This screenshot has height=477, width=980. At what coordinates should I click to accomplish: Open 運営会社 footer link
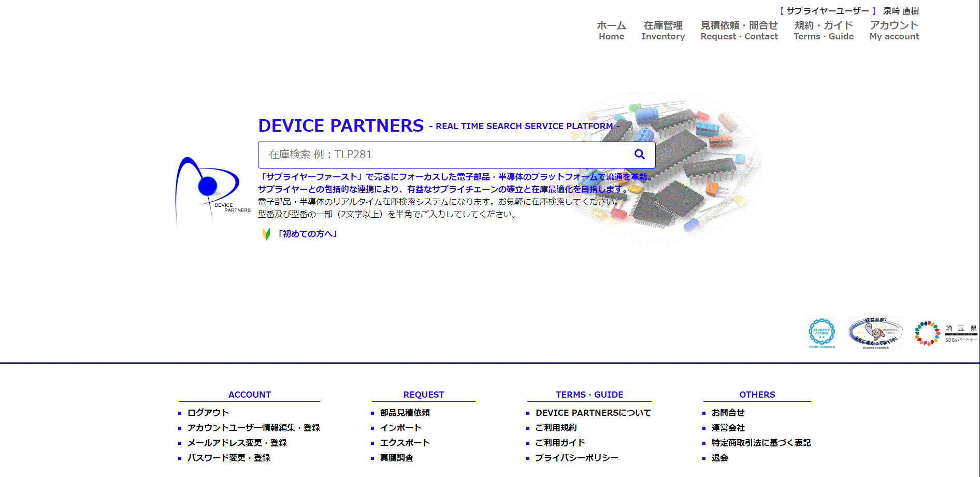point(728,428)
